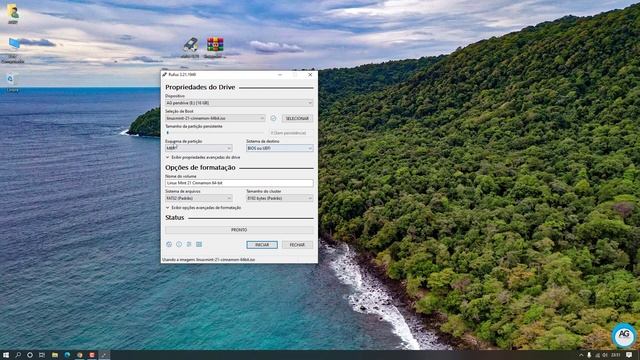640x360 pixels.
Task: Click the checksum icon beside boot selection
Action: point(273,118)
